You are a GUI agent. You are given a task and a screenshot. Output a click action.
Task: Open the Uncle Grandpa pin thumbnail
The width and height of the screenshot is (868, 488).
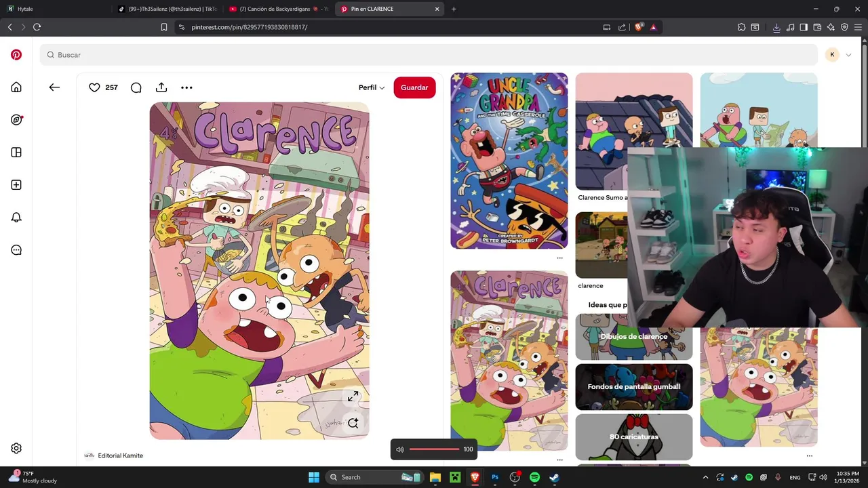click(x=509, y=161)
